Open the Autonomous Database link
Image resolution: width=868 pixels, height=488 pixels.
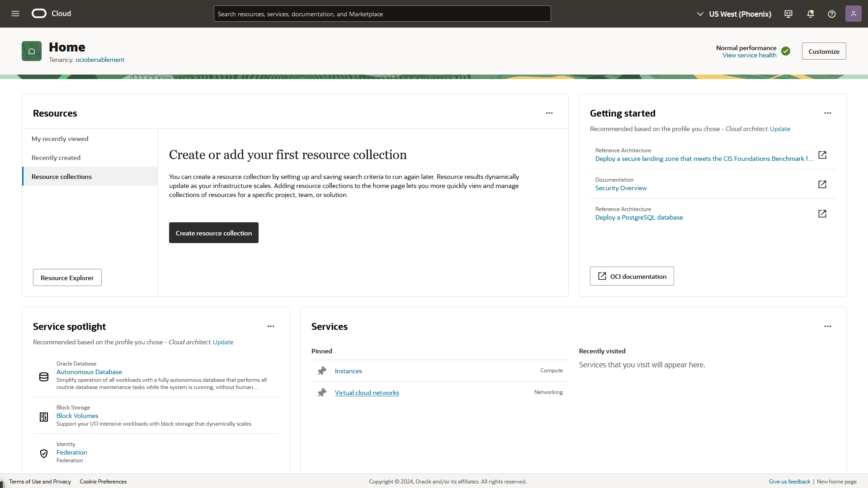click(x=89, y=372)
